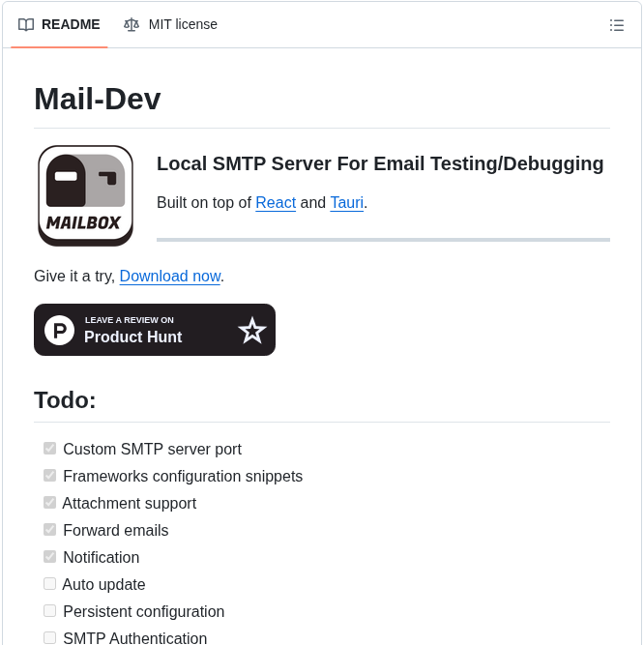Click the Mailbox app logo image
The image size is (644, 645).
coord(85,195)
